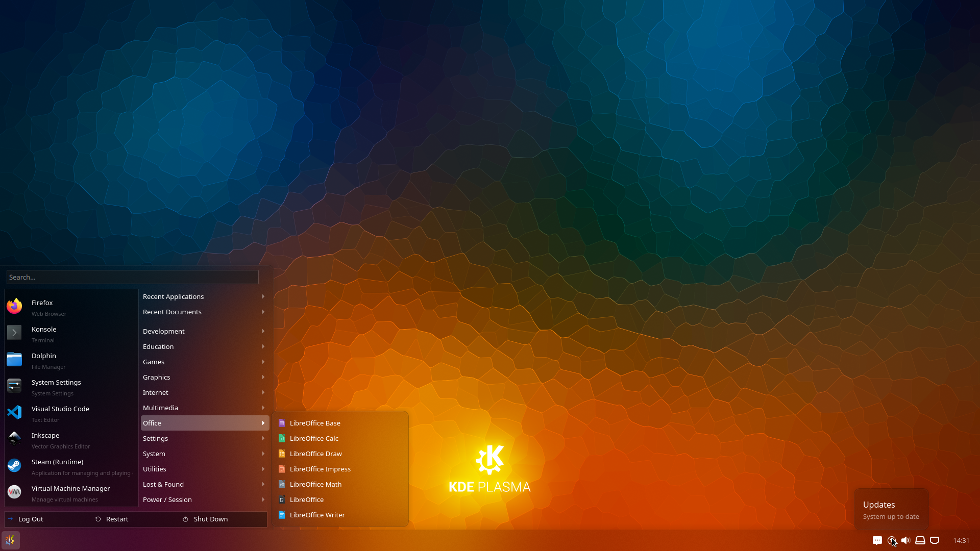Click the Shut Down power icon
This screenshot has width=980, height=551.
[185, 519]
